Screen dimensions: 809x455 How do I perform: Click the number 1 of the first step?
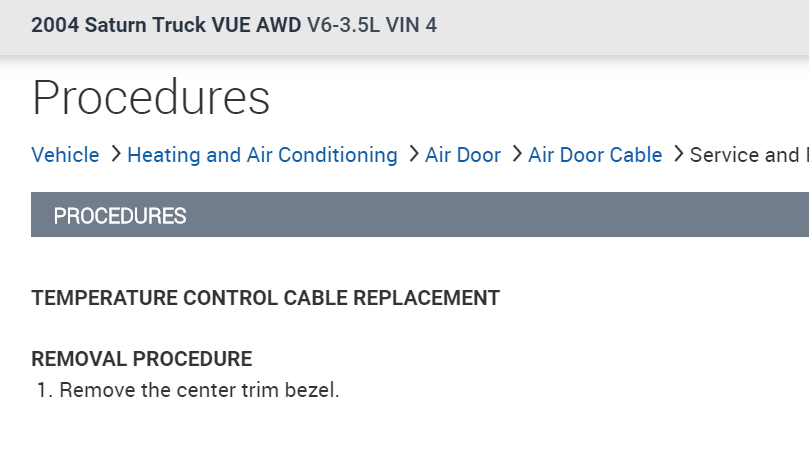tap(43, 390)
